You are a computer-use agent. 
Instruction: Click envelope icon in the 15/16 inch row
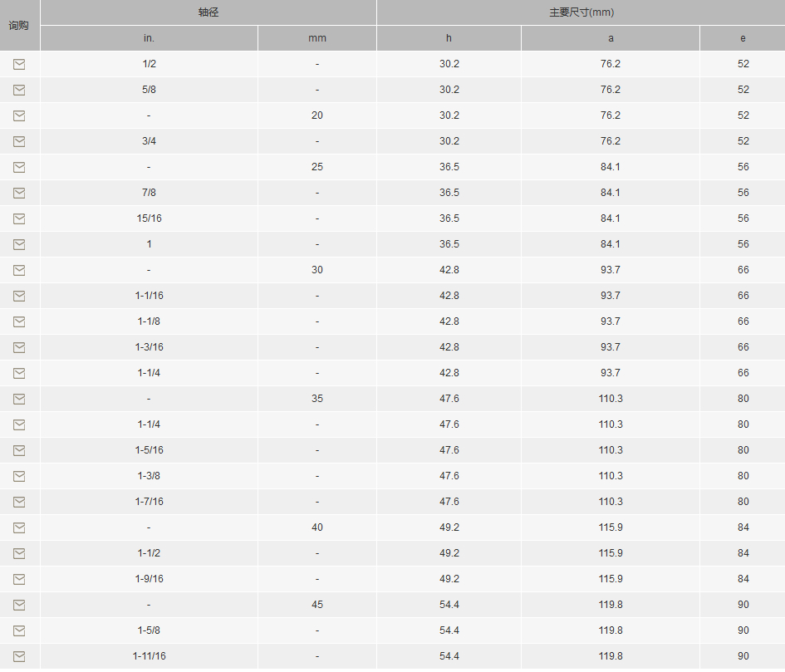coord(19,218)
